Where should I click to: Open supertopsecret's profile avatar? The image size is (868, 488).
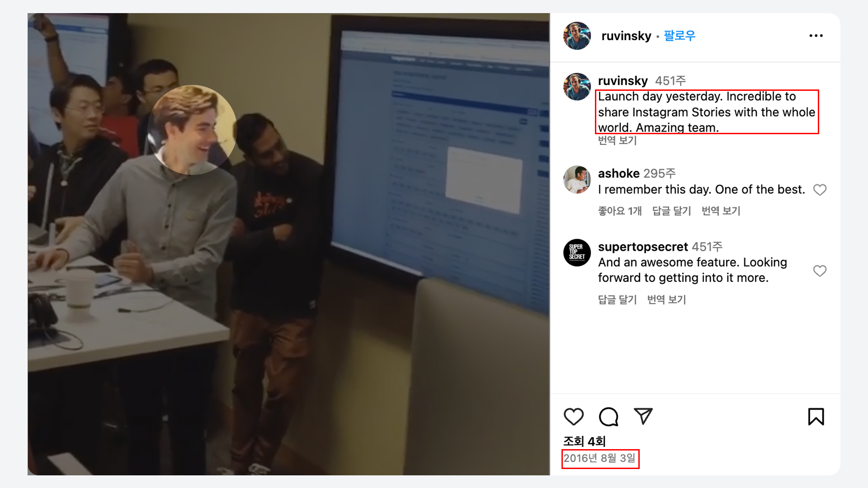click(577, 253)
